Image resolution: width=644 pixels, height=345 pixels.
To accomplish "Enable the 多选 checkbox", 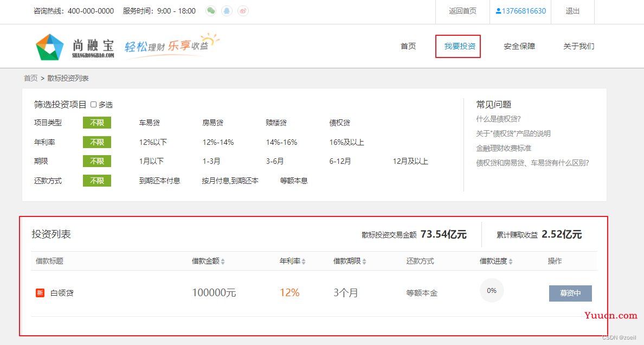I will click(94, 105).
